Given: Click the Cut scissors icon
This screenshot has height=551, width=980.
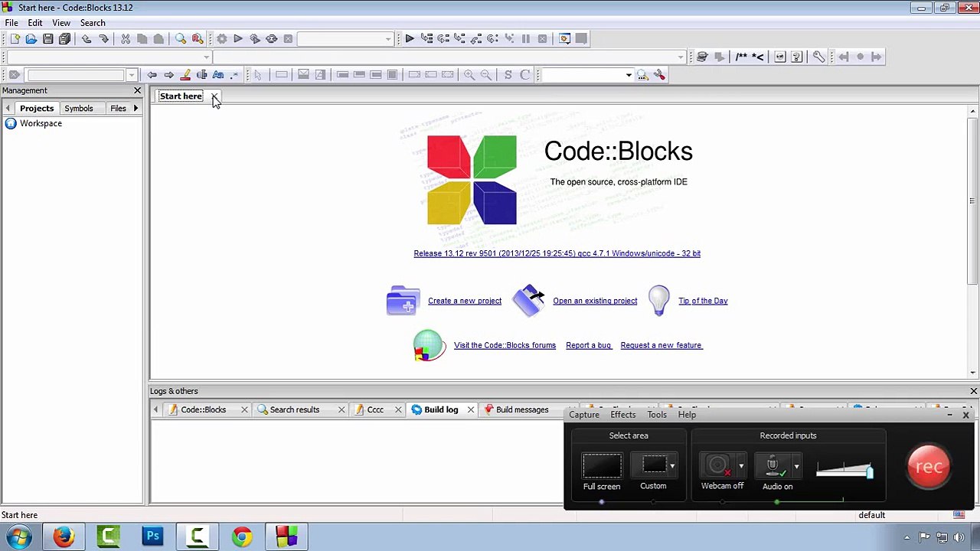Looking at the screenshot, I should click(126, 39).
